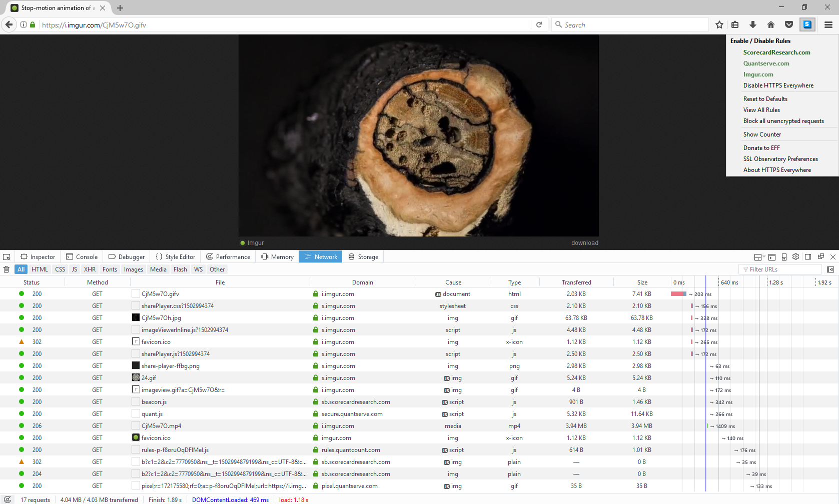Open site information icon in the address bar
This screenshot has height=504, width=839.
24,24
